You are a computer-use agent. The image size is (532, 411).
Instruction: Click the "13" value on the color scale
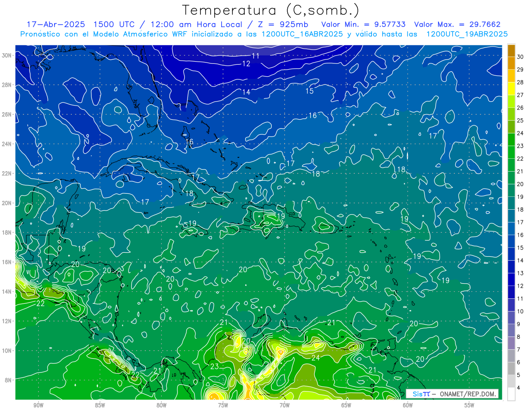[x=520, y=273]
